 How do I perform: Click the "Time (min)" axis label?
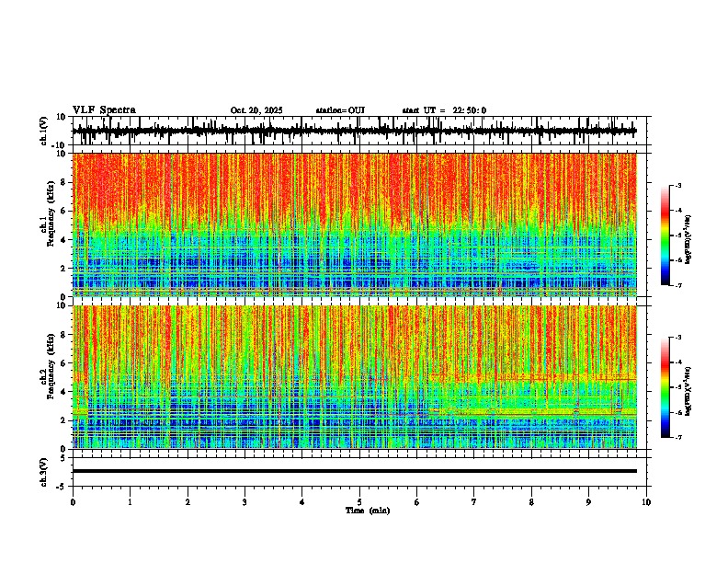coord(368,511)
